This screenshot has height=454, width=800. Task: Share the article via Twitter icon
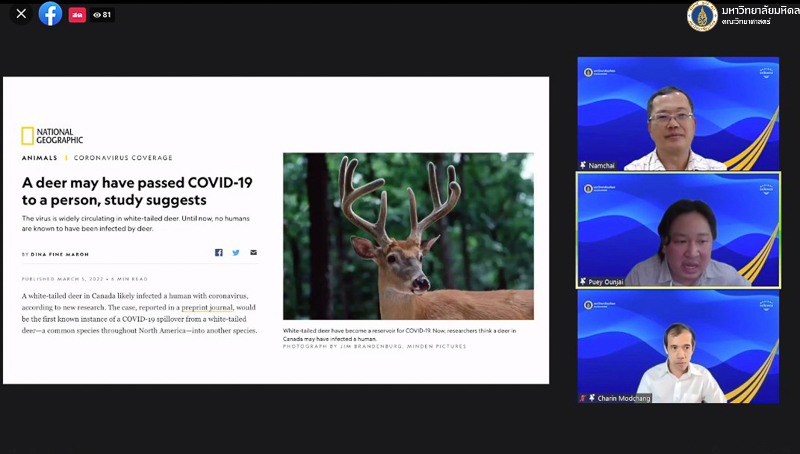(x=236, y=253)
